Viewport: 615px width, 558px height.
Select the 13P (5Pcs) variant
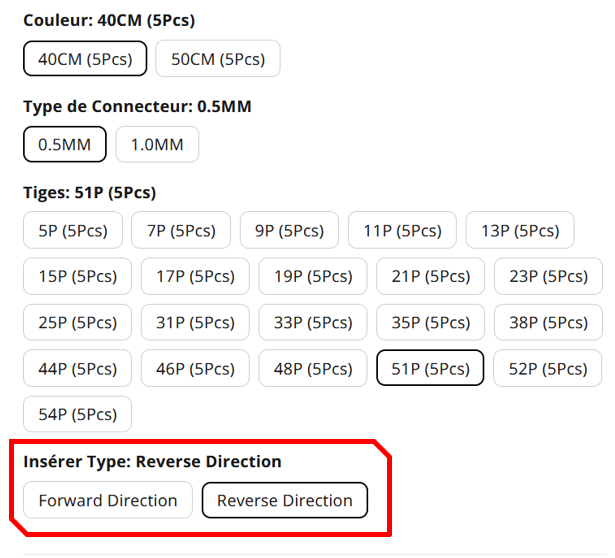[520, 230]
